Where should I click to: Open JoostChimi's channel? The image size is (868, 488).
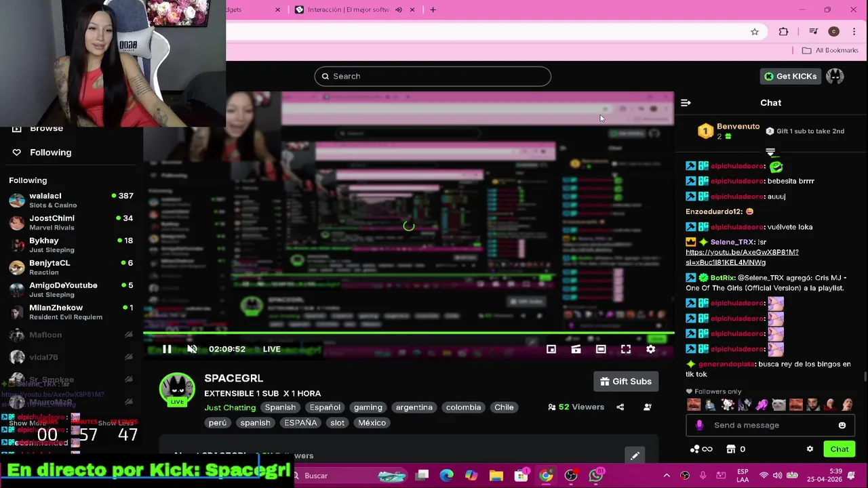tap(71, 222)
